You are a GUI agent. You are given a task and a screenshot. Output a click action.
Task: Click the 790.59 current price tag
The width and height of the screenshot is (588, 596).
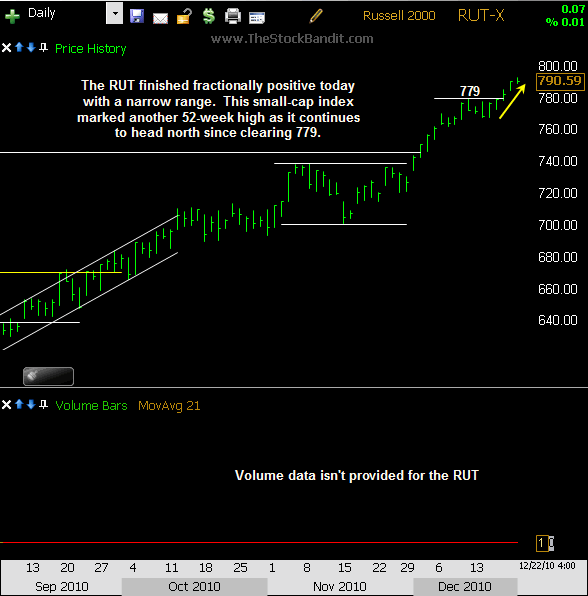click(x=560, y=81)
